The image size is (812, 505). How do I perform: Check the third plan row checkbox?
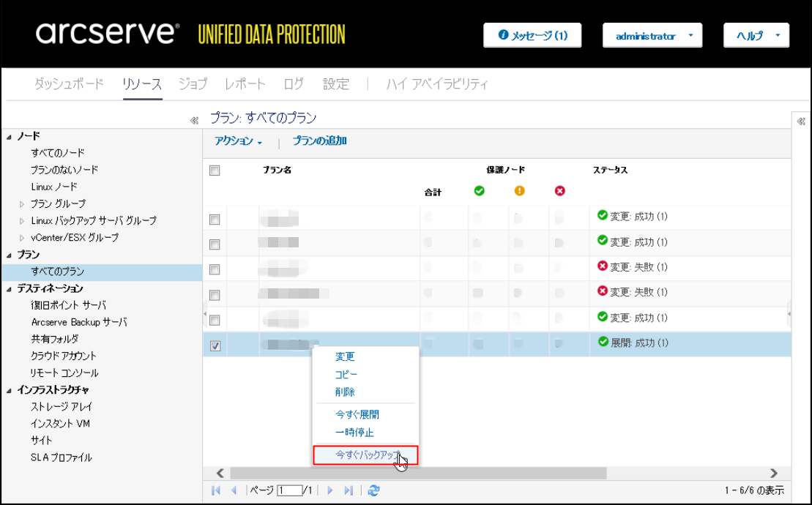pyautogui.click(x=215, y=269)
